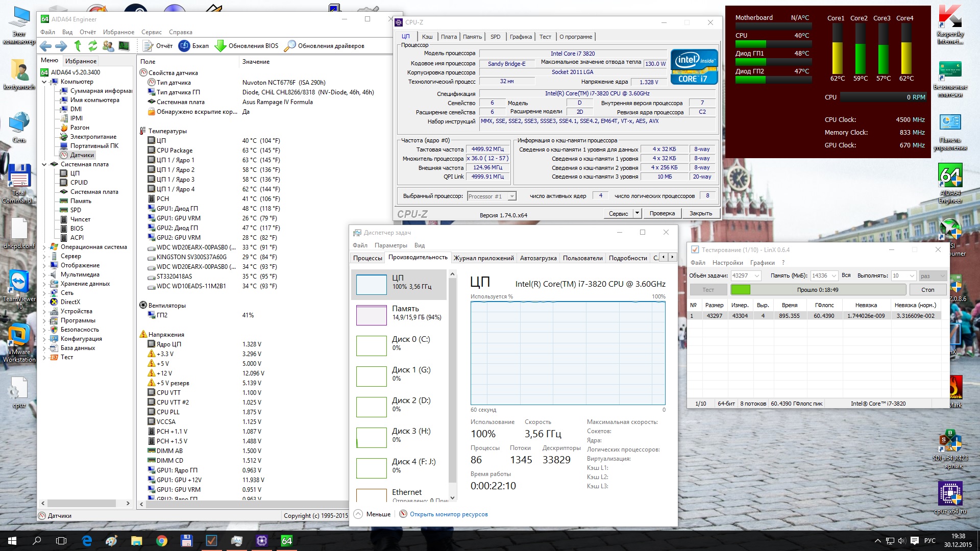The image size is (980, 551).
Task: Click the green refresh arrows in AIDA64
Action: pyautogui.click(x=92, y=46)
